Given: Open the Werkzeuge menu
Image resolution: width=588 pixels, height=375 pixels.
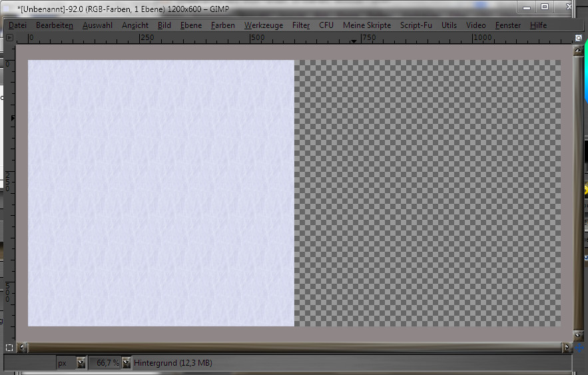Looking at the screenshot, I should click(263, 25).
